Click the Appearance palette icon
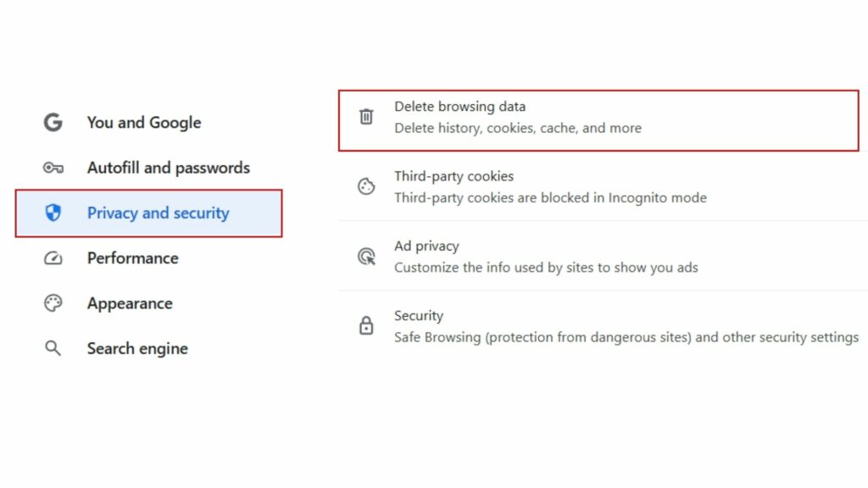This screenshot has width=868, height=488. click(x=53, y=303)
